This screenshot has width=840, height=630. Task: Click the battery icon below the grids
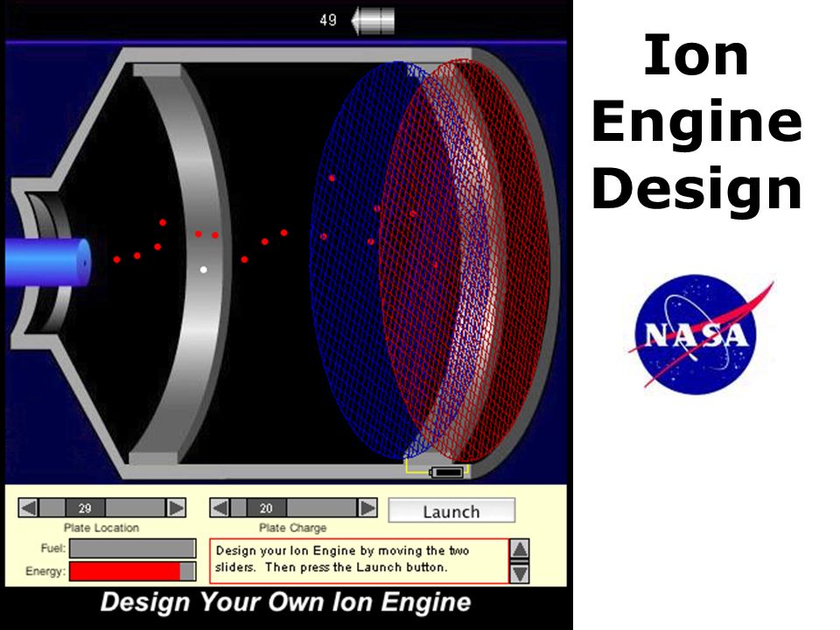coord(447,472)
